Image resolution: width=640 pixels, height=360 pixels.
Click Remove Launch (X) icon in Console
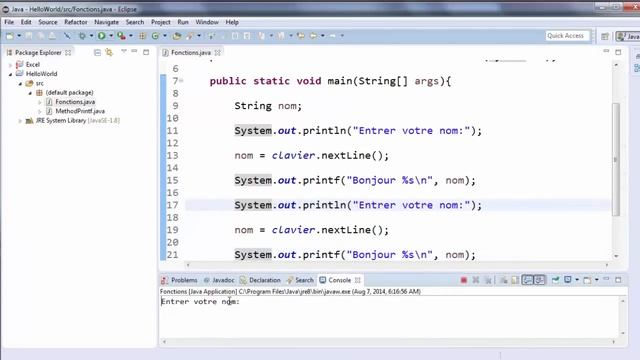coord(476,280)
